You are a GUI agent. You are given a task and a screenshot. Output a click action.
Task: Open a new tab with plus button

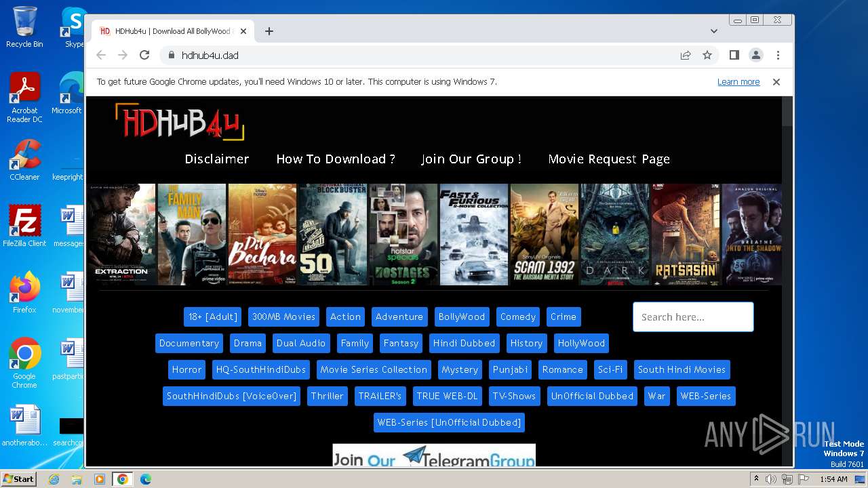269,31
